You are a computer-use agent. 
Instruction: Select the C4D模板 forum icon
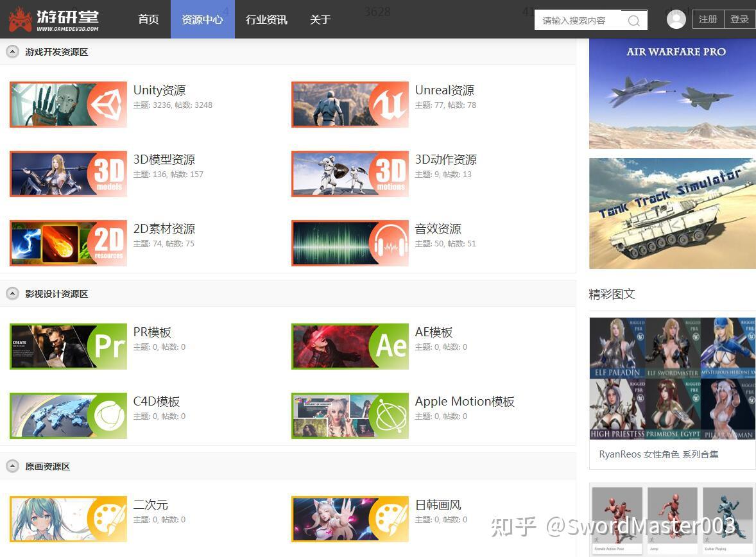point(67,415)
